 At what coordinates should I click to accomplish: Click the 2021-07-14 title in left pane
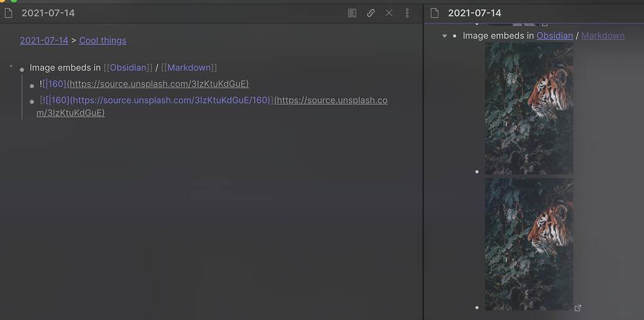[x=48, y=13]
